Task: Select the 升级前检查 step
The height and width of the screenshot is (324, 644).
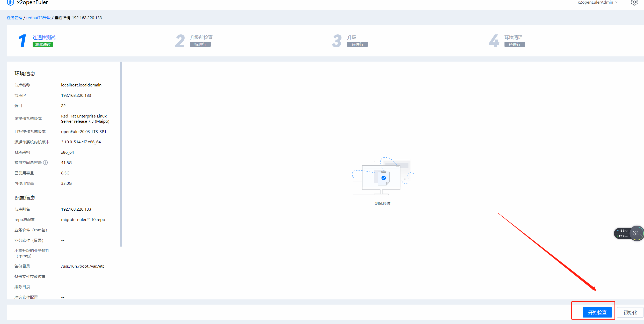Action: pos(201,38)
